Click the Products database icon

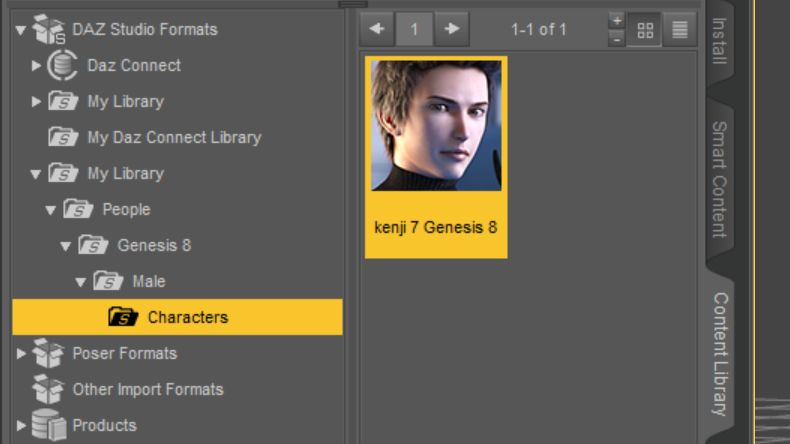49,425
